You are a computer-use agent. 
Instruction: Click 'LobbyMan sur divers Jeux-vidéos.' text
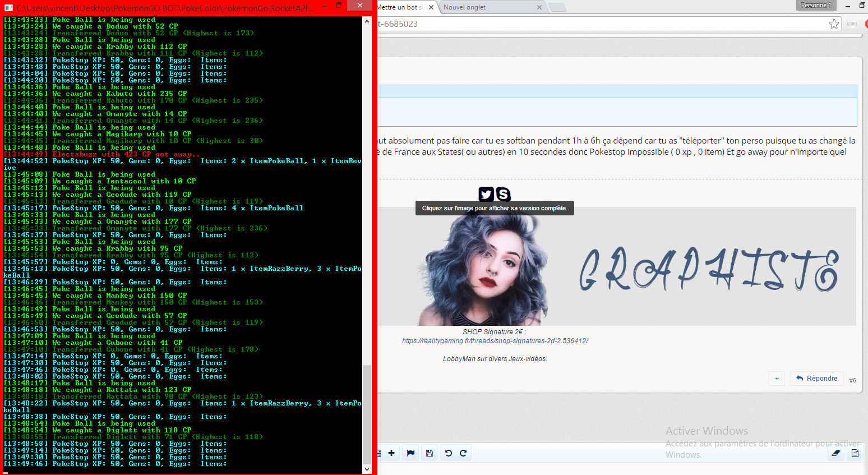tap(495, 359)
